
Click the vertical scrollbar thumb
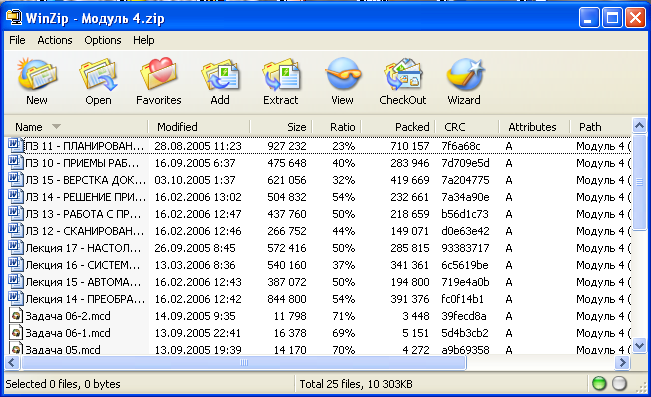[x=639, y=181]
